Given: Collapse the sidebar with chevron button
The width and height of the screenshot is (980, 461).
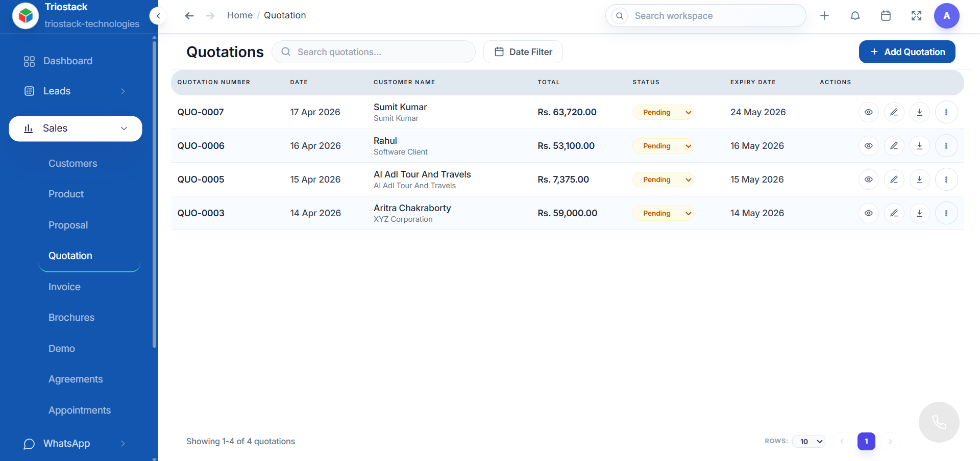Looking at the screenshot, I should 158,16.
